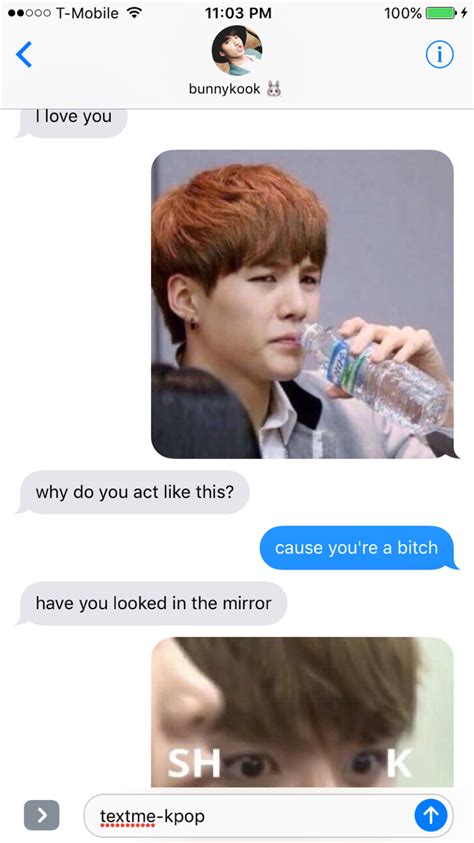This screenshot has height=843, width=474.
Task: Expand apps with gray chevron button
Action: pos(41,816)
